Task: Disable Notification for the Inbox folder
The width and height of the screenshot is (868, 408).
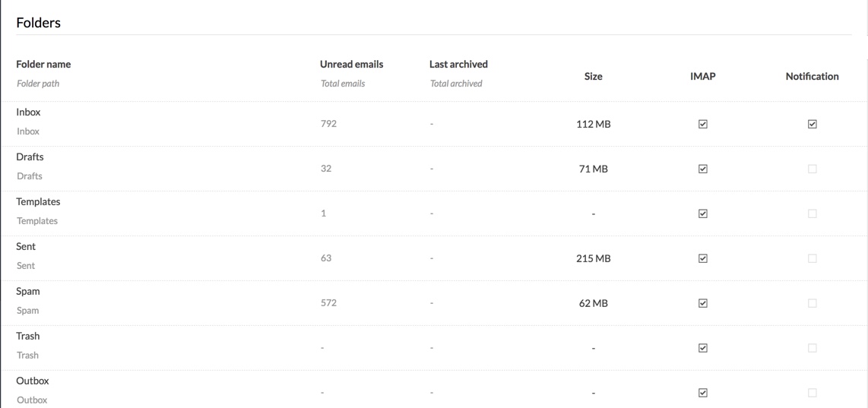Action: (813, 124)
